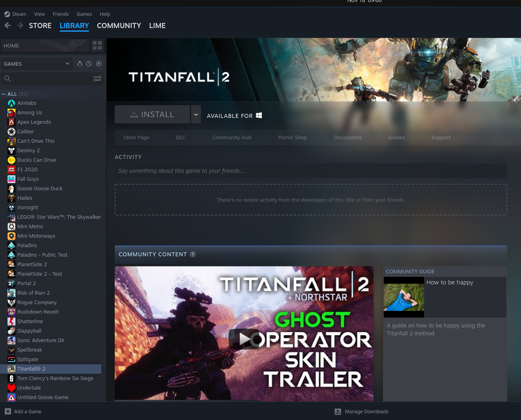Toggle the ready-to-play filter

pyautogui.click(x=99, y=64)
